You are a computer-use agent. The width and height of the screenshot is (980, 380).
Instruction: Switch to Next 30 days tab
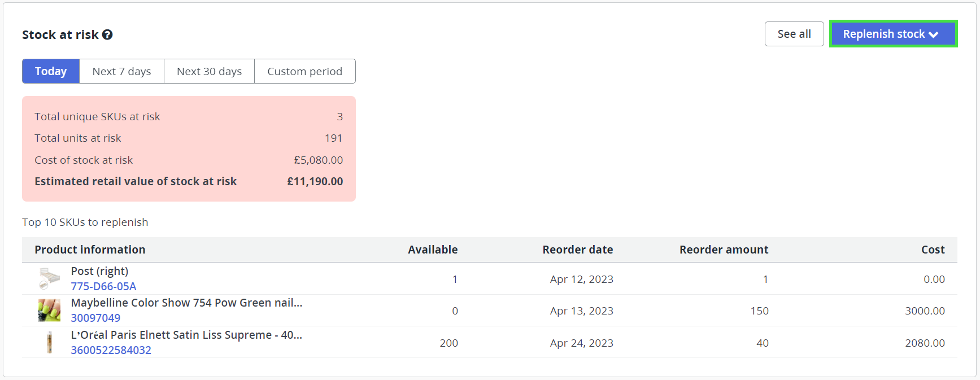point(209,71)
